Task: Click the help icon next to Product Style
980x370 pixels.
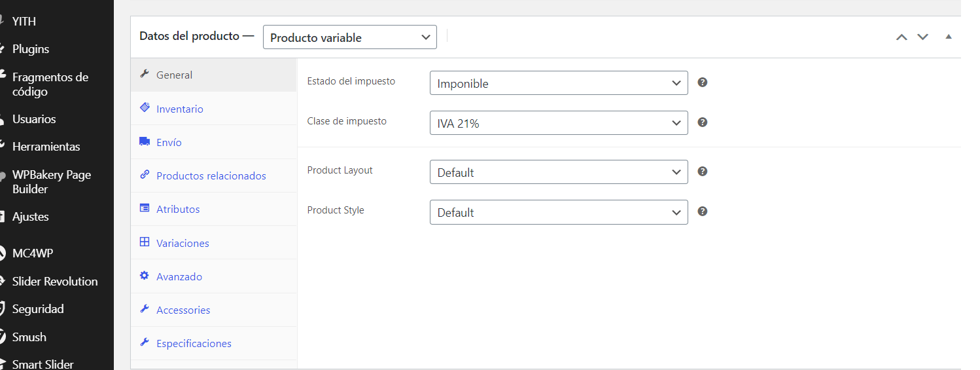Action: [x=703, y=212]
